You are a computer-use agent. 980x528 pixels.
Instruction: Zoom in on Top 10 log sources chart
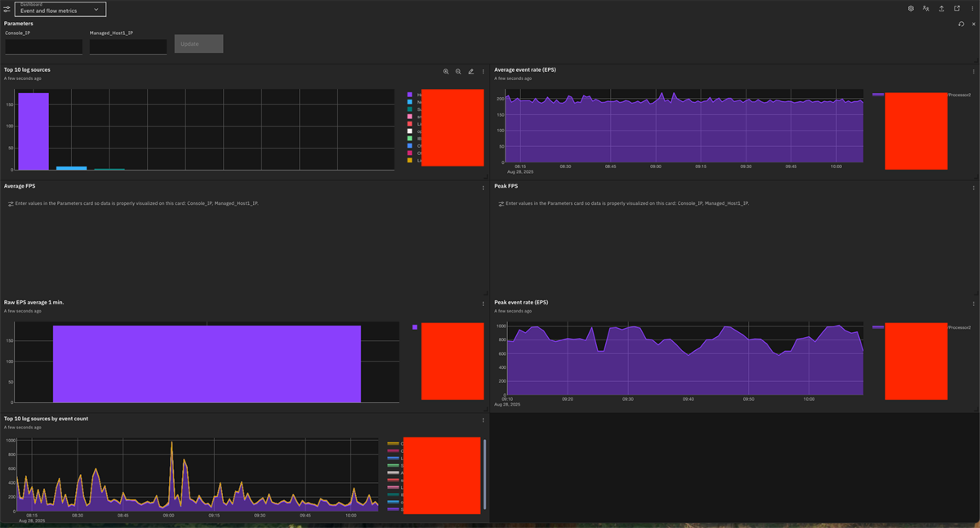click(x=446, y=72)
